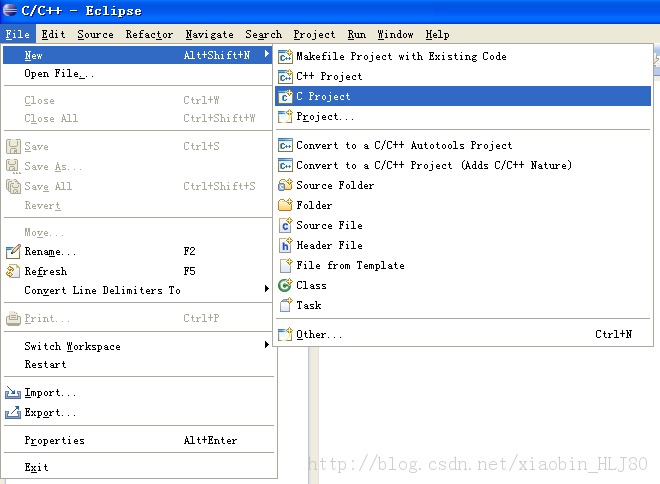
Task: Click the Alt+Enter shortcut beside Properties
Action: pos(210,440)
